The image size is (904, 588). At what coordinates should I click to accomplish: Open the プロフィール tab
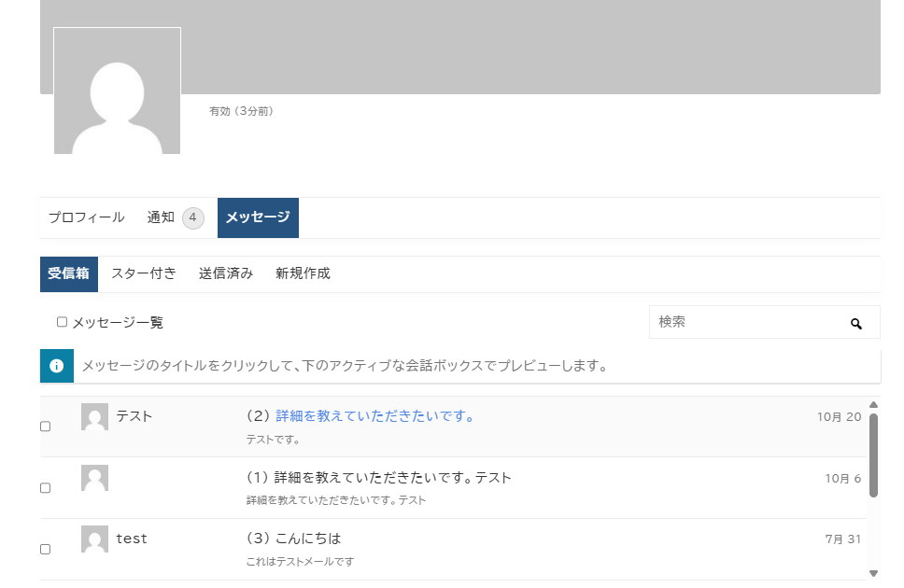pos(86,217)
